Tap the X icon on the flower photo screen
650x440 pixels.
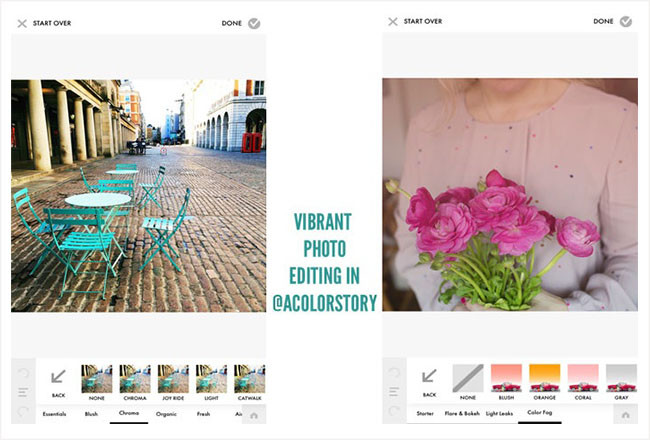(393, 22)
